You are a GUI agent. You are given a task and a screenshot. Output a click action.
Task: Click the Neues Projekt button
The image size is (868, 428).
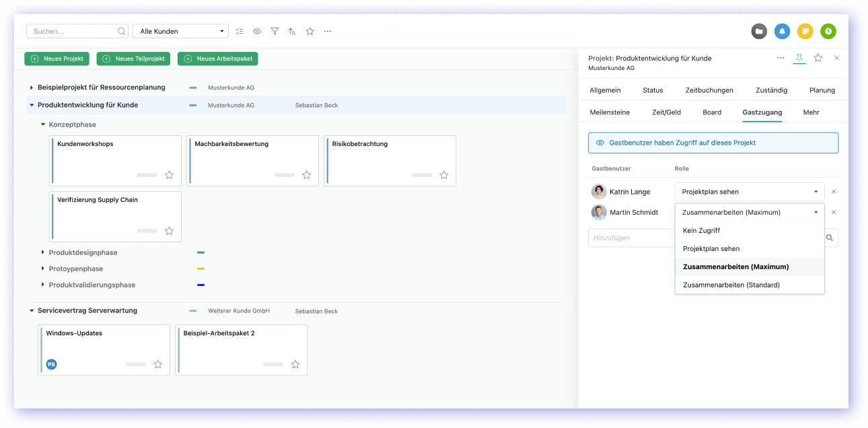coord(57,59)
